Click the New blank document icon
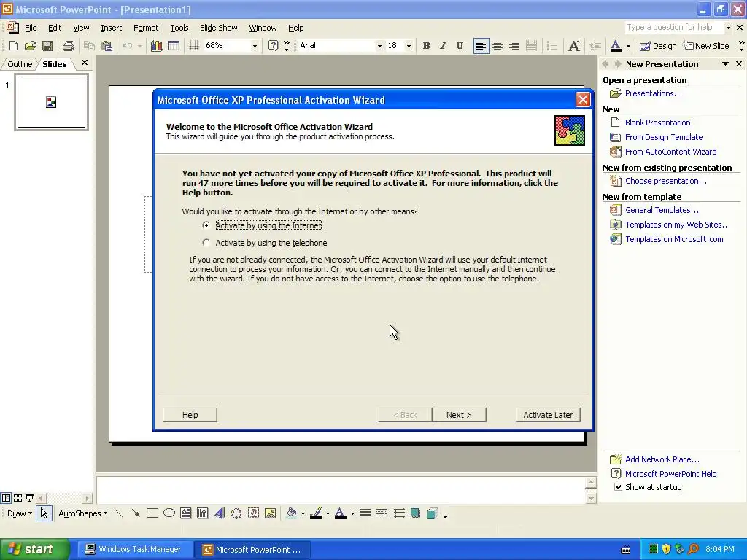This screenshot has width=747, height=560. point(13,46)
